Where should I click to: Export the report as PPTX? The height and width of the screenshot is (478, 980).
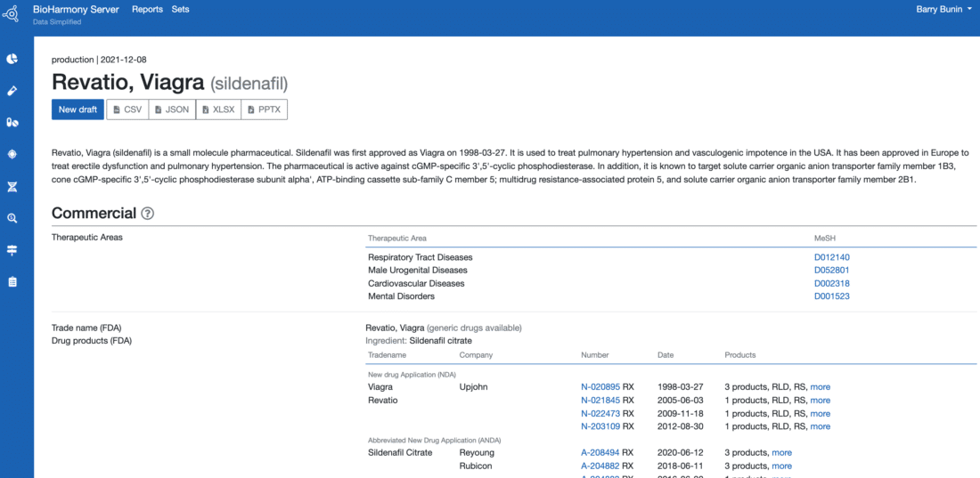(x=265, y=110)
